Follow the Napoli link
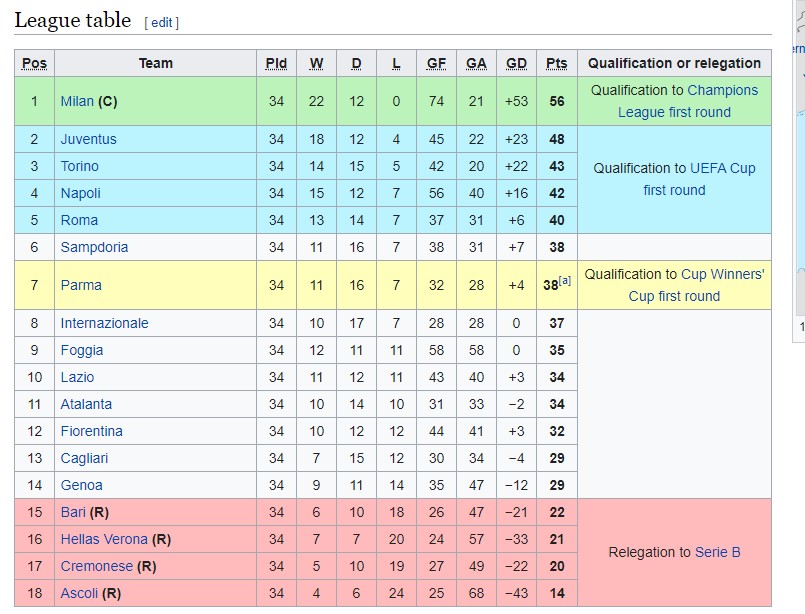The image size is (805, 614). (80, 193)
